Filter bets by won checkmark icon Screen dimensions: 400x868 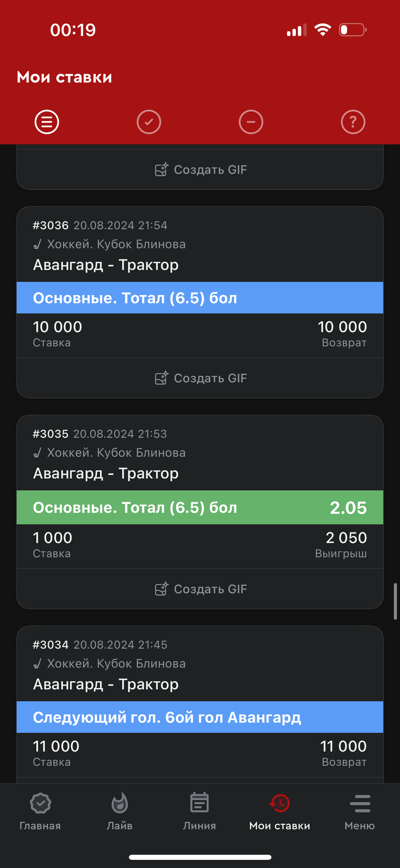click(x=149, y=122)
